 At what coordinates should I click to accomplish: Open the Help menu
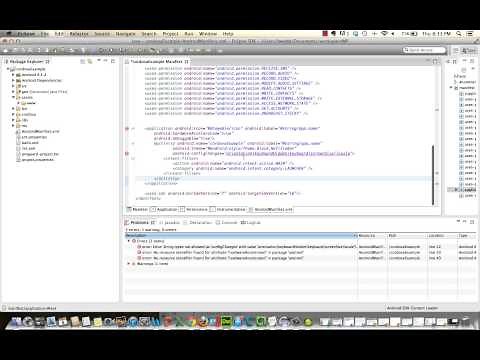pos(228,34)
